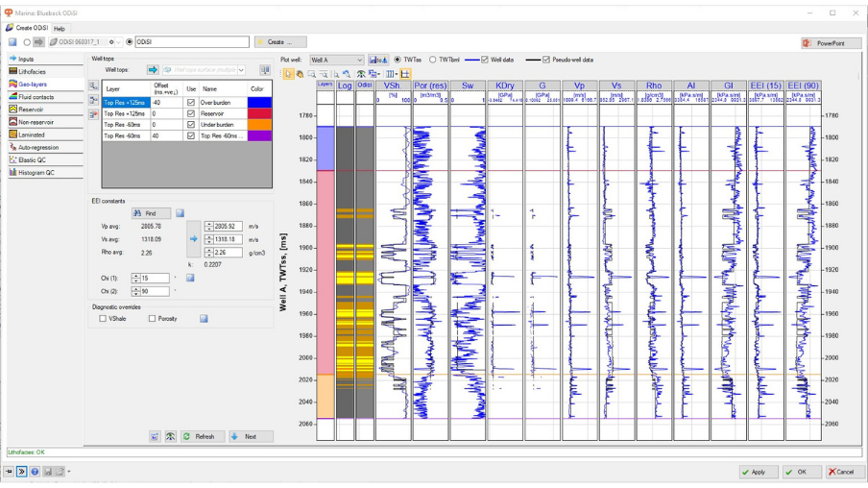This screenshot has height=488, width=868.
Task: Open the Plot well dropdown showing Well A
Action: [x=336, y=60]
